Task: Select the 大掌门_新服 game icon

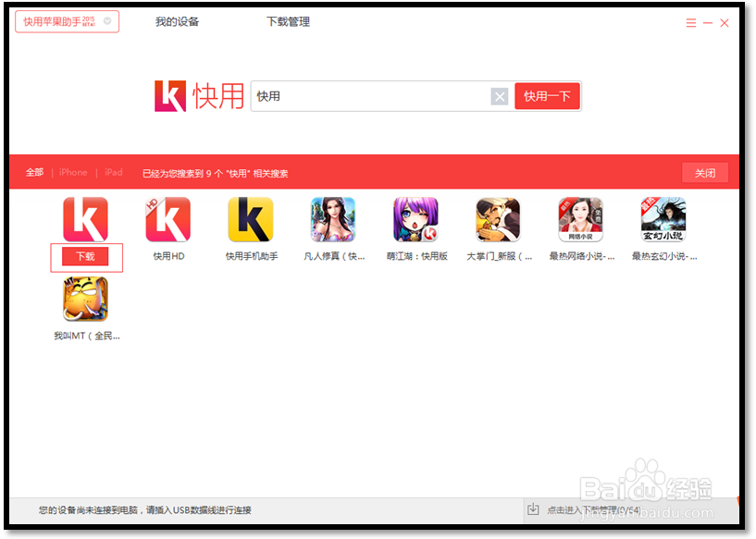Action: click(x=498, y=219)
